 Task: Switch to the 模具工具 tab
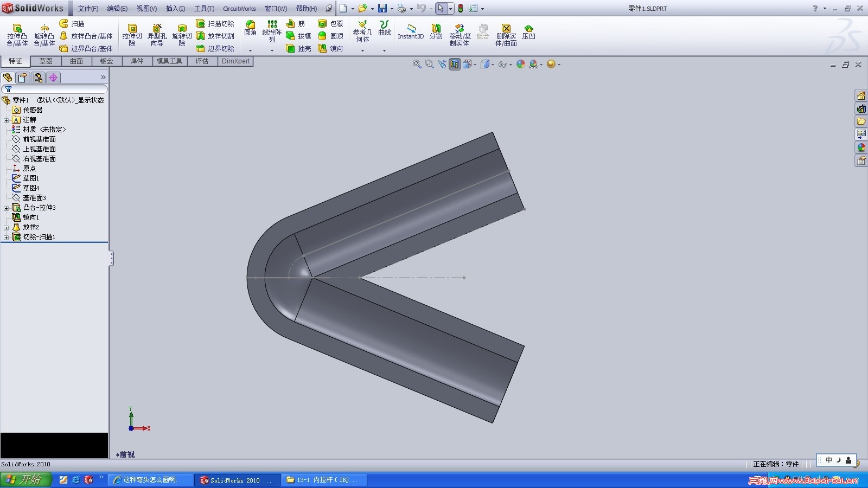click(x=170, y=61)
